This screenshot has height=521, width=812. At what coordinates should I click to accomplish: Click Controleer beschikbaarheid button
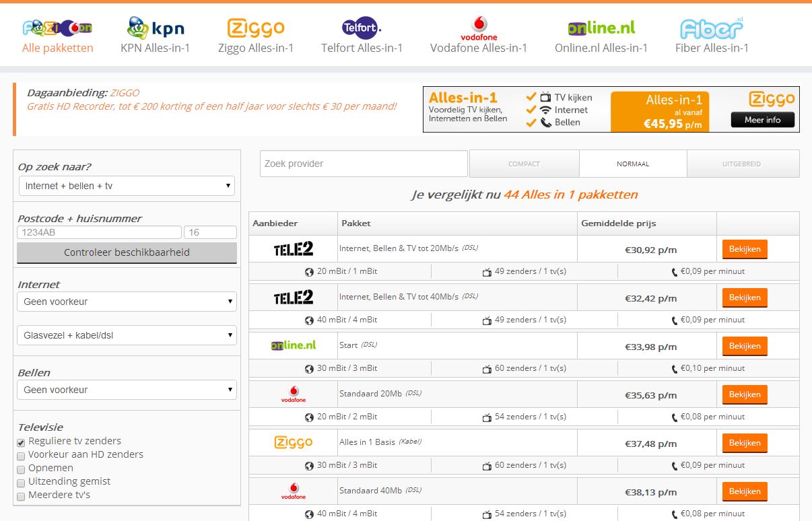(127, 253)
